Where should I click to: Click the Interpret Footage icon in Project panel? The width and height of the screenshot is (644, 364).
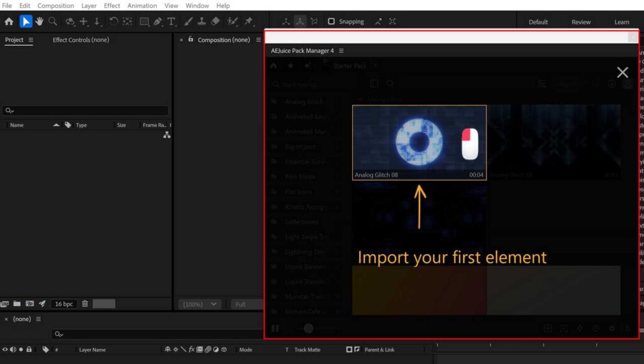click(4, 304)
